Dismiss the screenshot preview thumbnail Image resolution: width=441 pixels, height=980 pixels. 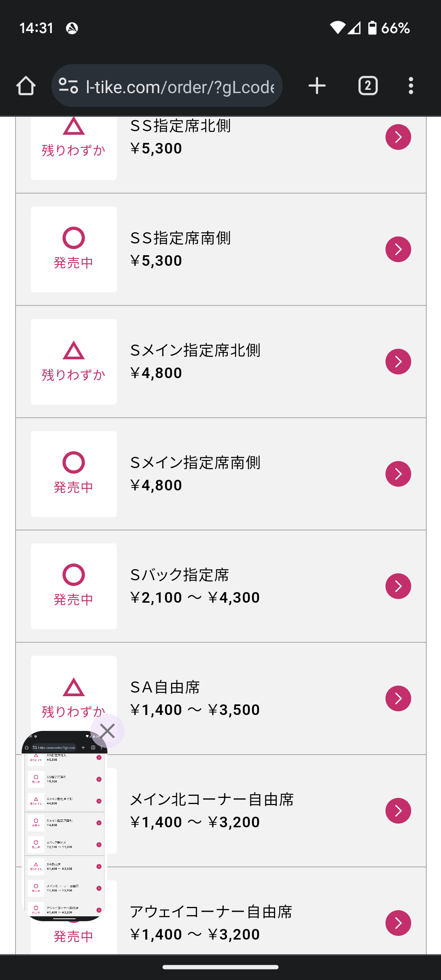coord(107,731)
